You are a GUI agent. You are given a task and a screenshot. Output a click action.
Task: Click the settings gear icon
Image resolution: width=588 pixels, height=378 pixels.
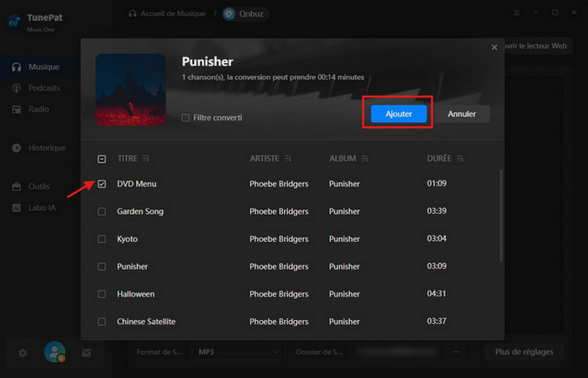pos(23,353)
